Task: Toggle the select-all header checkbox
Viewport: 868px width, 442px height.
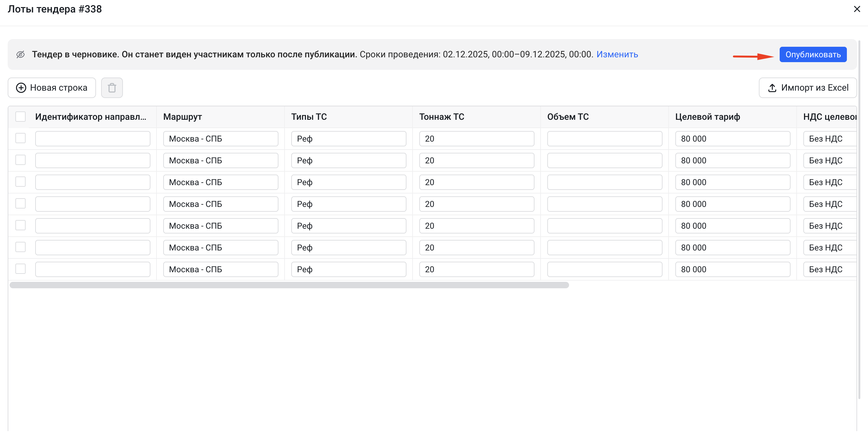Action: [x=20, y=117]
